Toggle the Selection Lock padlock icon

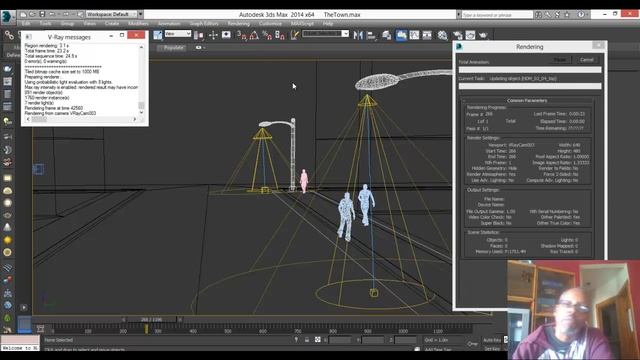[307, 340]
